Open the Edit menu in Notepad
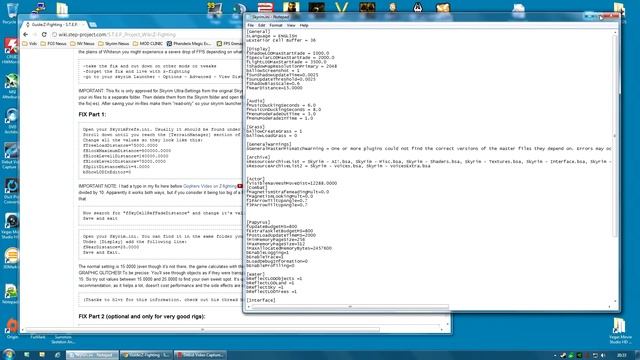640x360 pixels. [x=261, y=25]
